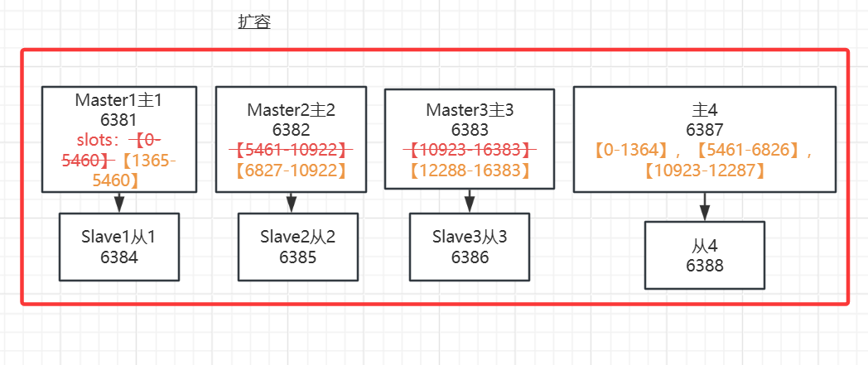
Task: Select the Master3主3 label text
Action: (470, 110)
